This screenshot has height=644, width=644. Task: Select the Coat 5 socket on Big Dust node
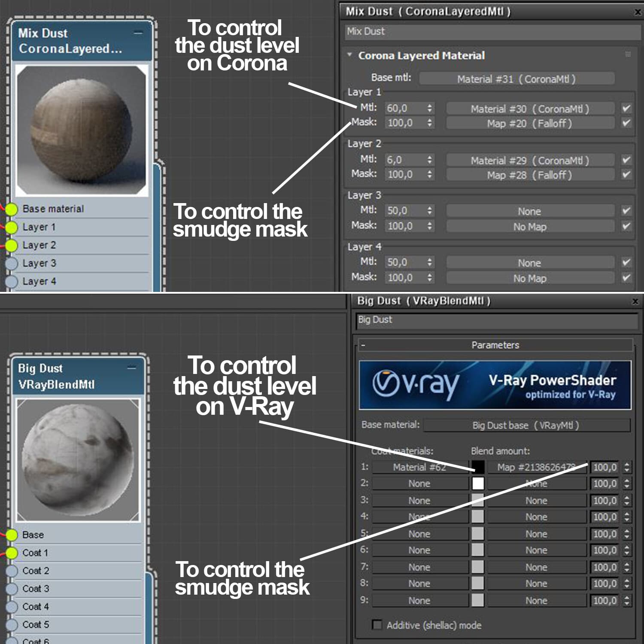click(x=12, y=625)
